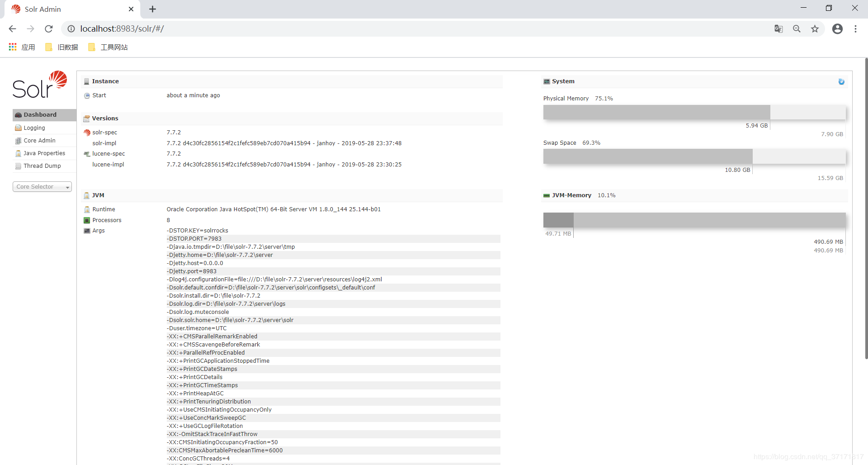This screenshot has height=465, width=868.
Task: Open Chrome's three-dot menu
Action: 855,29
